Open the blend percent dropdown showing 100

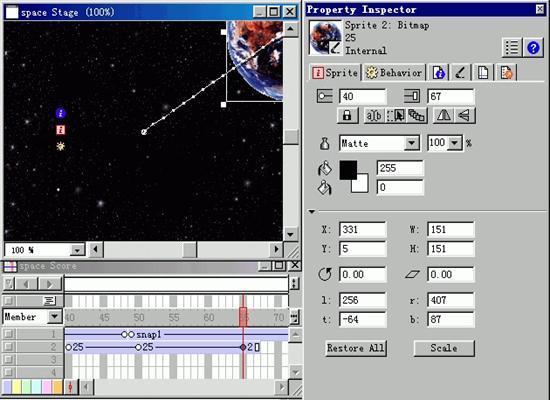(455, 143)
